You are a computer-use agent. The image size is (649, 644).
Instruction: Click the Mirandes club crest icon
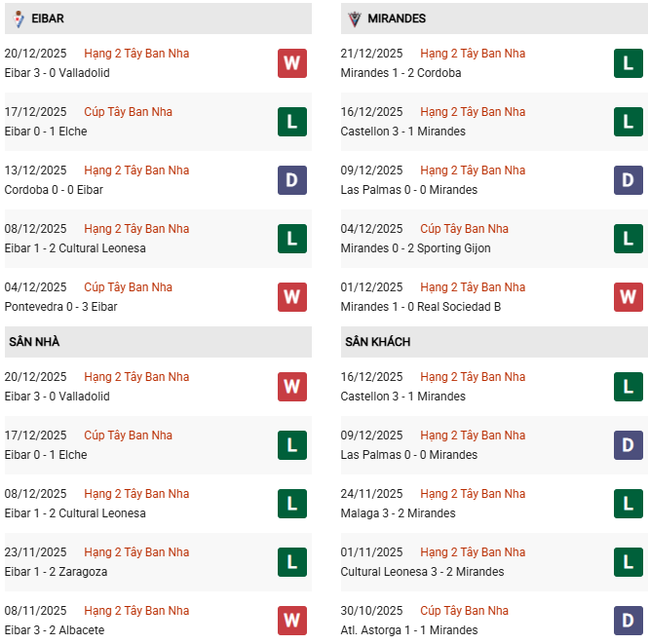355,19
